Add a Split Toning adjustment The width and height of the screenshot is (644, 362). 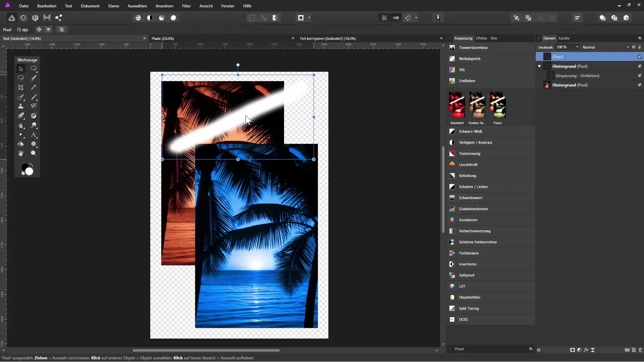491,308
